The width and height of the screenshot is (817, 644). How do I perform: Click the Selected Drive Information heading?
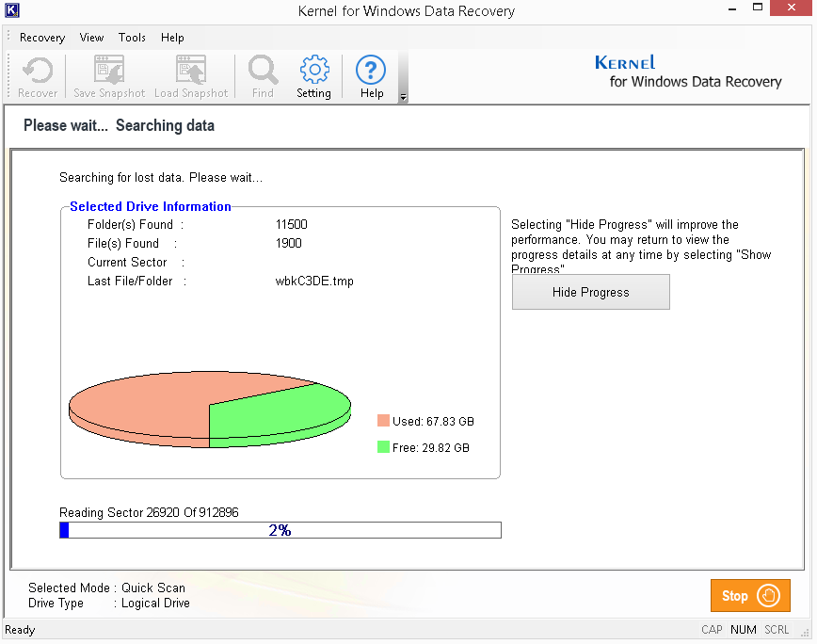point(150,206)
